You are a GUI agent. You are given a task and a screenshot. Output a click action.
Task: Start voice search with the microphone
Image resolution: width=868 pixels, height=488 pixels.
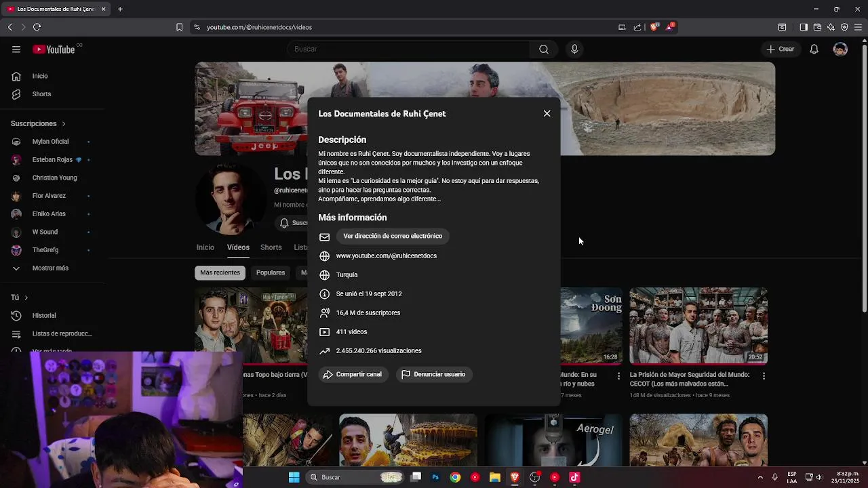coord(574,49)
